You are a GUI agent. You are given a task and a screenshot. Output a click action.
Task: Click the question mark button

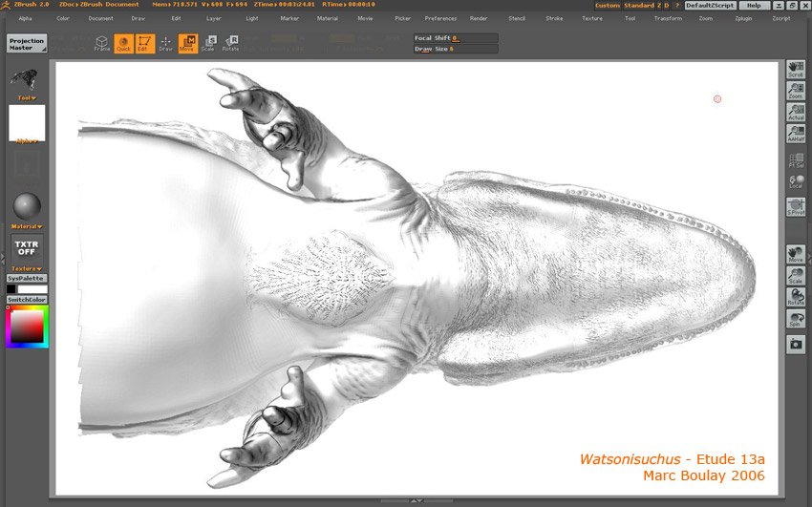click(676, 5)
